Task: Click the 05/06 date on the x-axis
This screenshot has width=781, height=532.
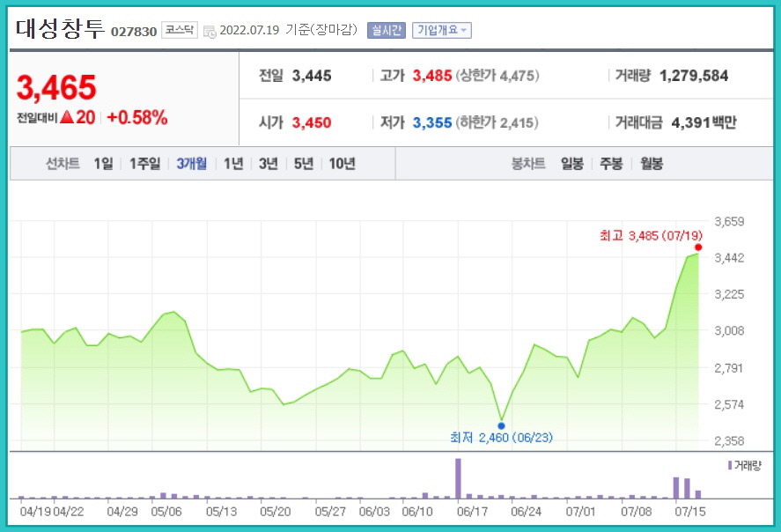Action: click(x=166, y=512)
